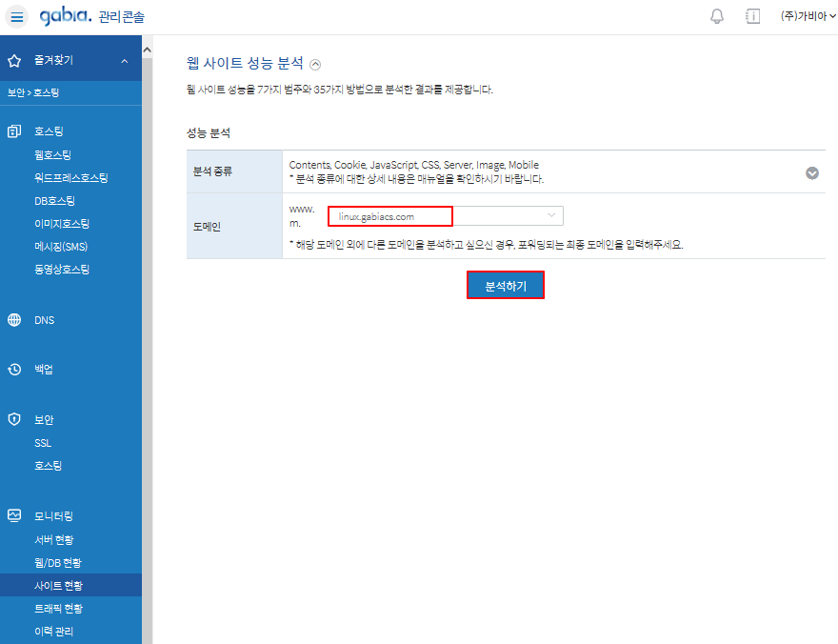The width and height of the screenshot is (838, 644).
Task: Select DB호스팅 in the sidebar
Action: pos(54,201)
